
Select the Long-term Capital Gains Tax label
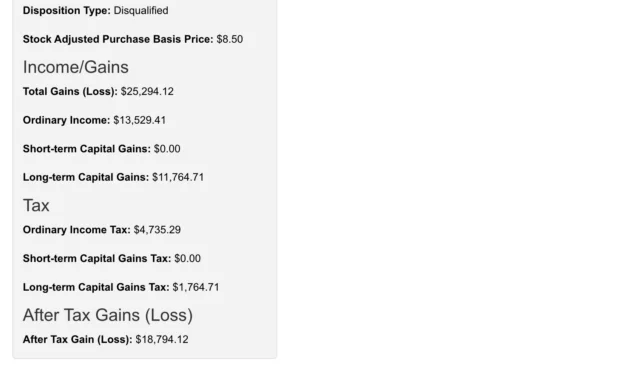[96, 287]
